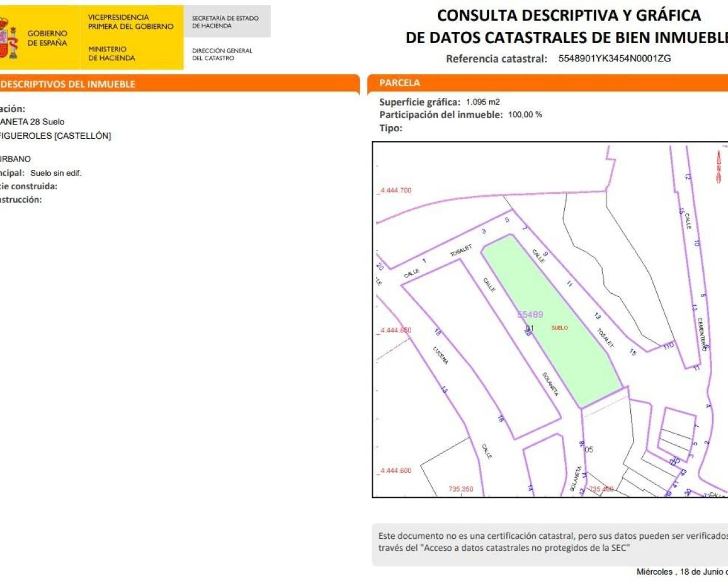Click the purple 55489 block number
The image size is (728, 582).
(x=530, y=314)
